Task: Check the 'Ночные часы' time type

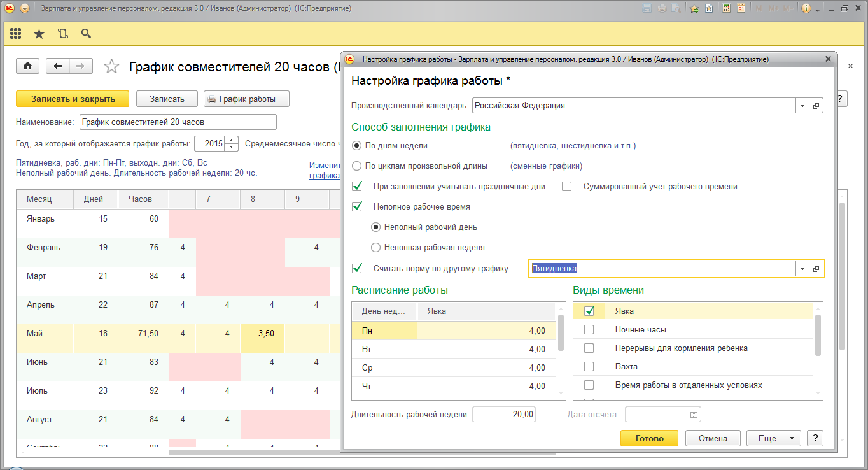Action: [589, 330]
